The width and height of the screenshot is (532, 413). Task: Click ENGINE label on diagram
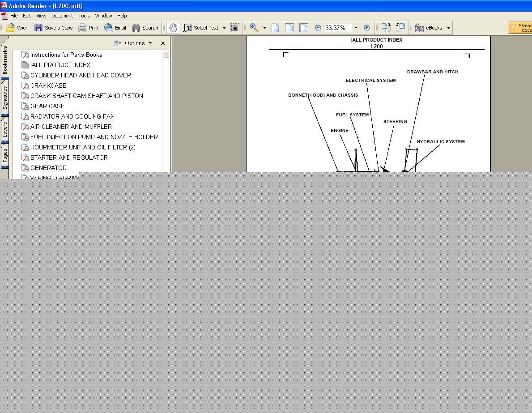point(339,130)
